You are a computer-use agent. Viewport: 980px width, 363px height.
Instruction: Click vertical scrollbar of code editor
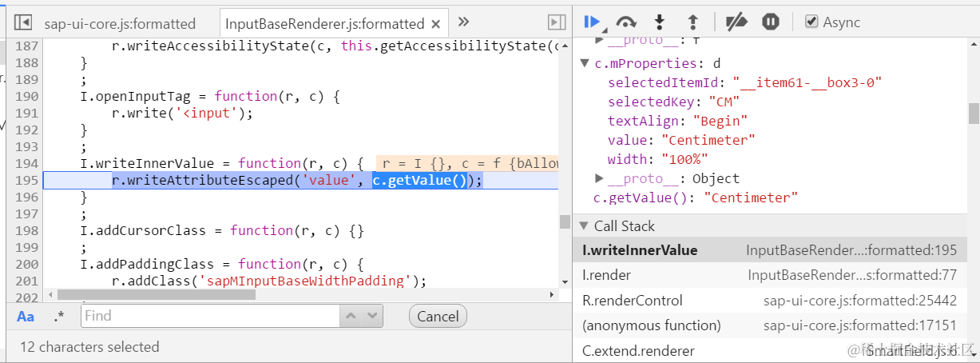click(565, 221)
